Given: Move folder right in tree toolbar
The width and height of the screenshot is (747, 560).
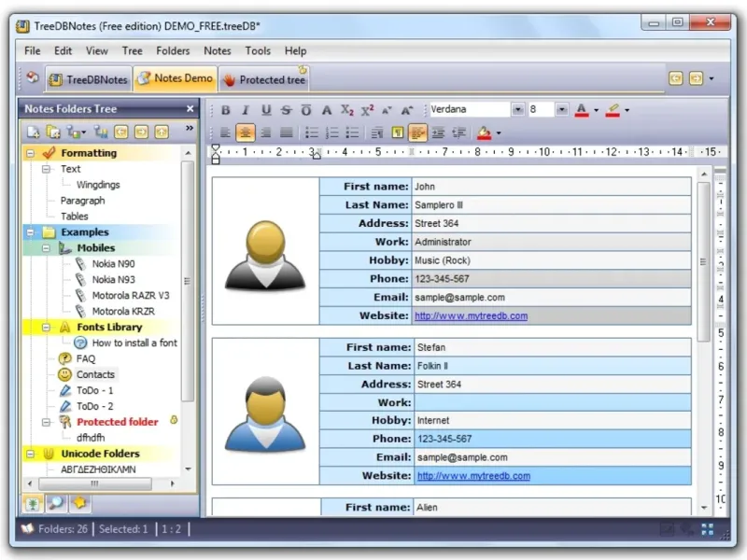Looking at the screenshot, I should point(141,132).
